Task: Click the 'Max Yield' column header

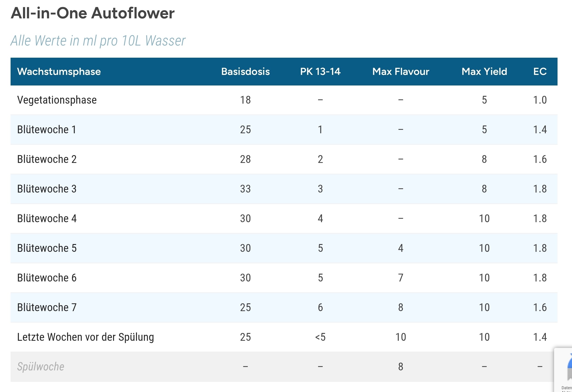Action: [x=484, y=72]
